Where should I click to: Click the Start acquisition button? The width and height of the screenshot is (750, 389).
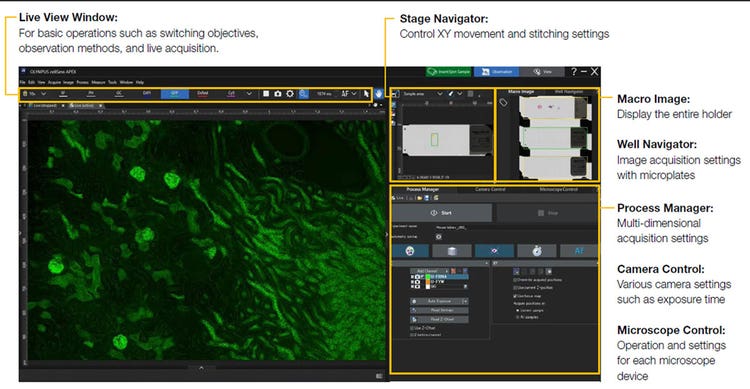441,213
